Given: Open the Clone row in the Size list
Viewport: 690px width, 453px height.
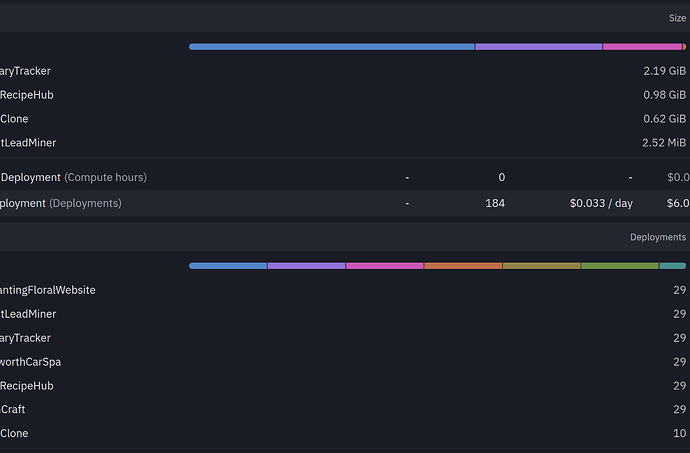Looking at the screenshot, I should pyautogui.click(x=345, y=119).
